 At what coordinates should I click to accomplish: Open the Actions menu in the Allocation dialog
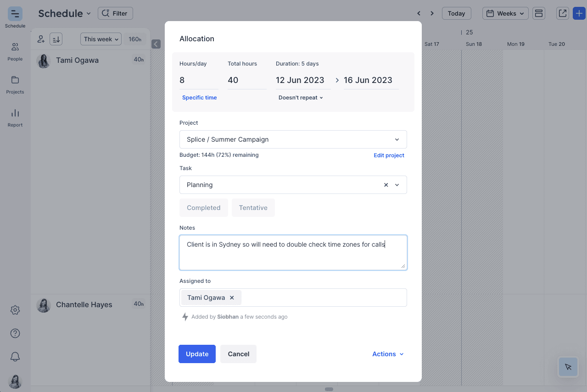[x=388, y=353]
